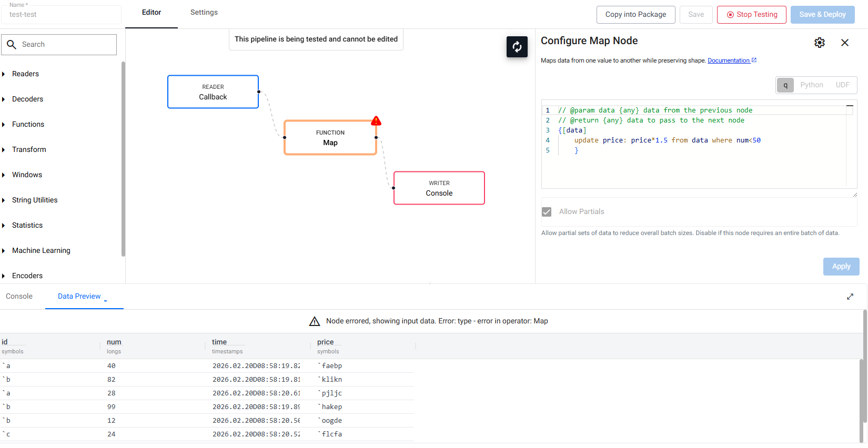This screenshot has height=448, width=868.
Task: Click the warning triangle in error banner
Action: click(315, 321)
